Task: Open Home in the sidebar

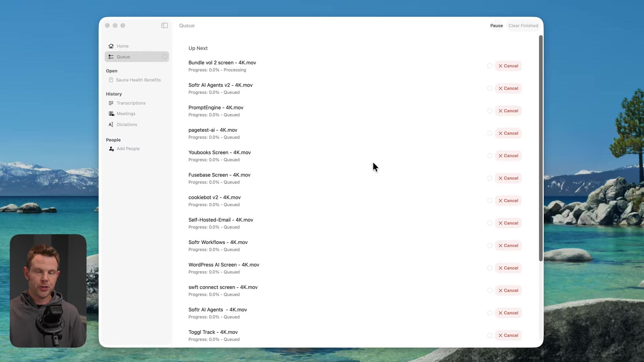Action: pyautogui.click(x=137, y=46)
